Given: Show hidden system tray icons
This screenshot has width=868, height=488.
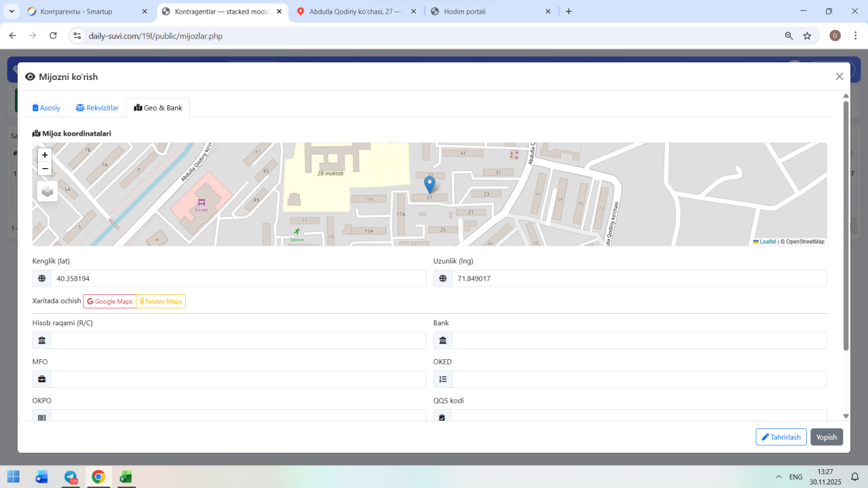Looking at the screenshot, I should click(778, 476).
